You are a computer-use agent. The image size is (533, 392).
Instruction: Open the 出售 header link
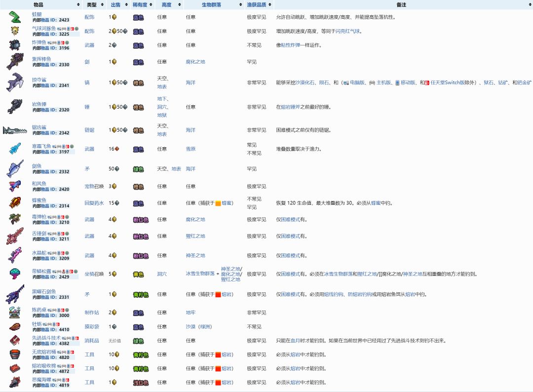[115, 5]
